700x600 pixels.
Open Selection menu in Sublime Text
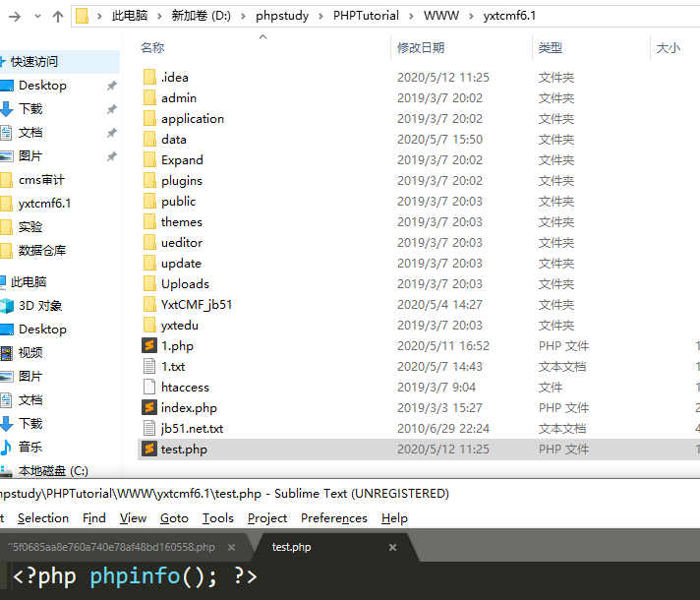pyautogui.click(x=43, y=518)
